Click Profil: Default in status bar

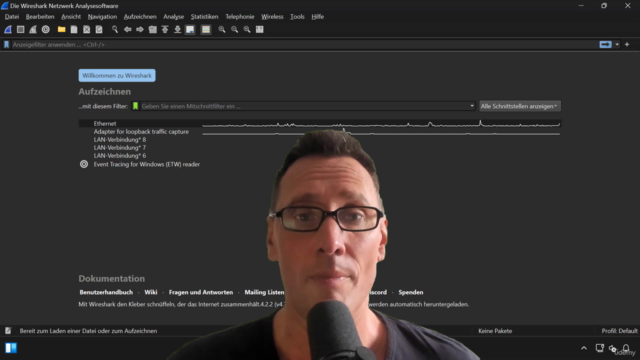[619, 331]
